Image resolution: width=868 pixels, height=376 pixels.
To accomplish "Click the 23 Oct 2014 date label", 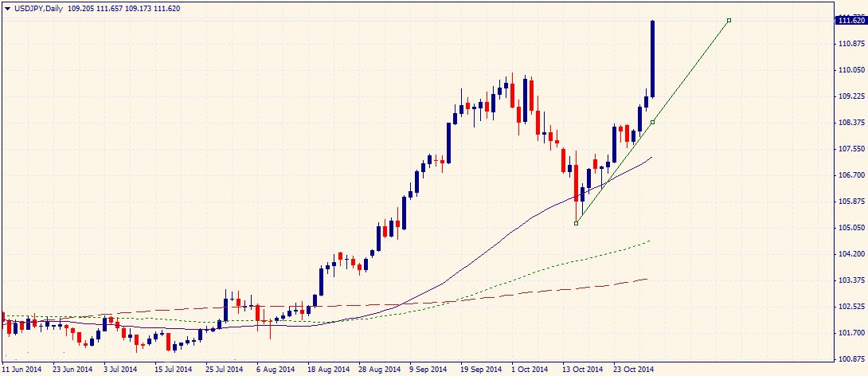I will (x=633, y=370).
